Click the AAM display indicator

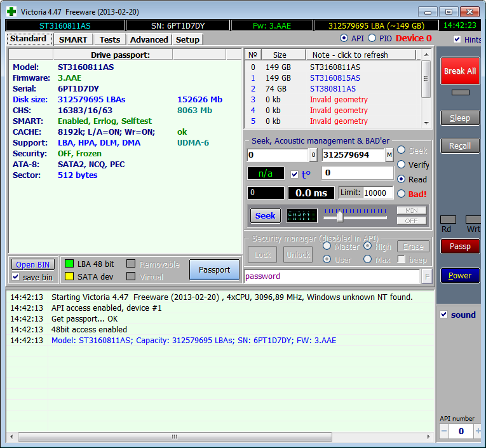pyautogui.click(x=302, y=215)
